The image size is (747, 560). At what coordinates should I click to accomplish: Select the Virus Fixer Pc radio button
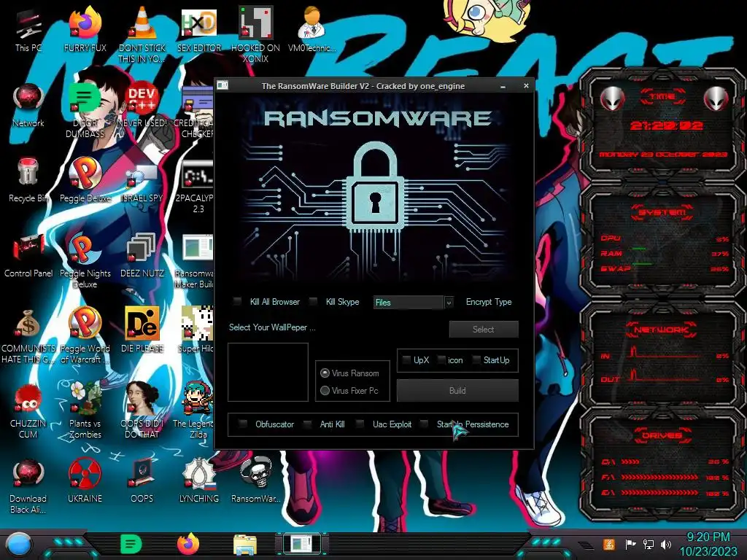pos(325,391)
